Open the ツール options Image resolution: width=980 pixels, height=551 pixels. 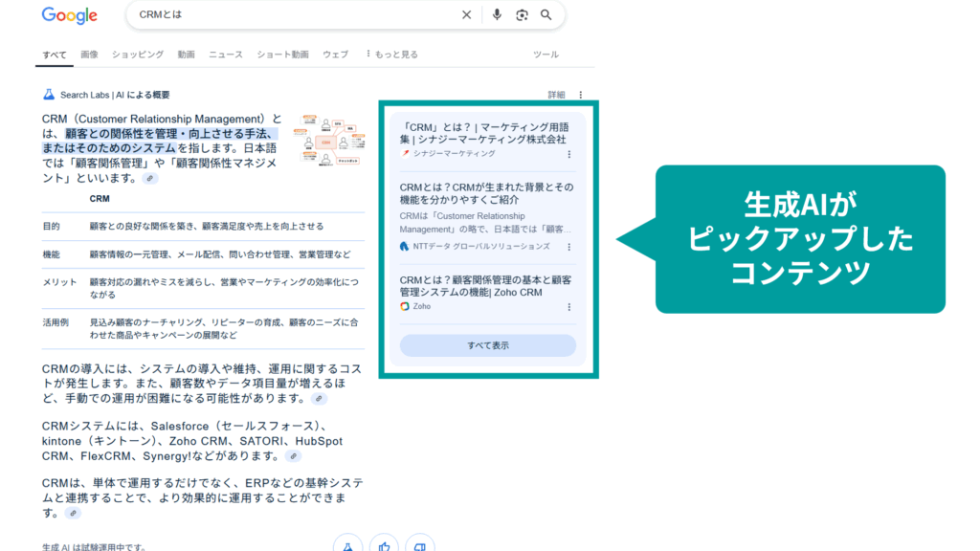(546, 55)
